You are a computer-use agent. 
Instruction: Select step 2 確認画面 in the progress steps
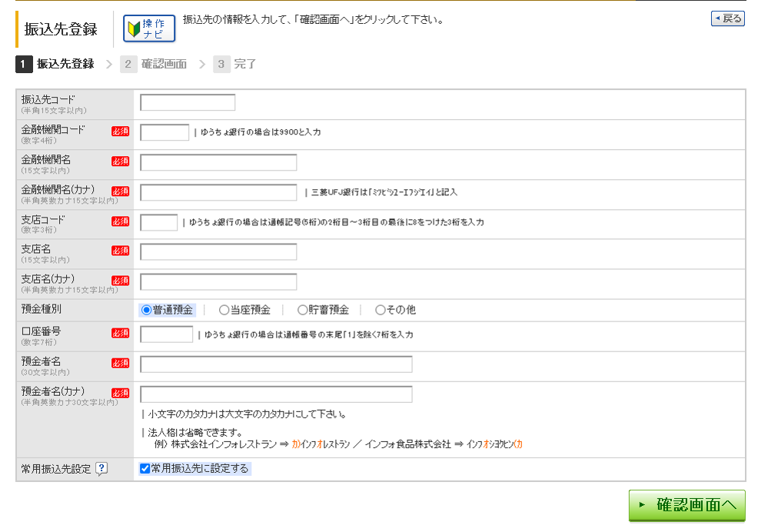[154, 64]
